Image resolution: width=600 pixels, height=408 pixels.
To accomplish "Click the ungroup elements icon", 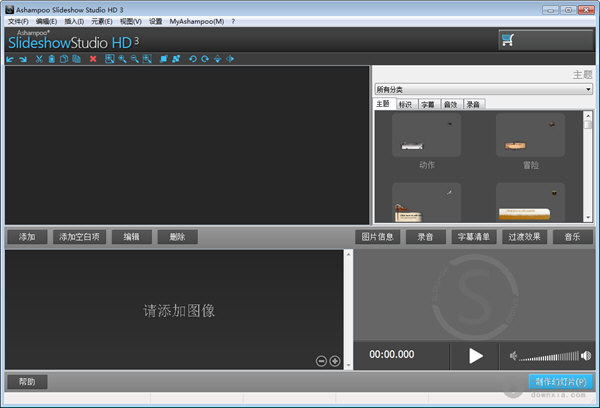I will 176,59.
